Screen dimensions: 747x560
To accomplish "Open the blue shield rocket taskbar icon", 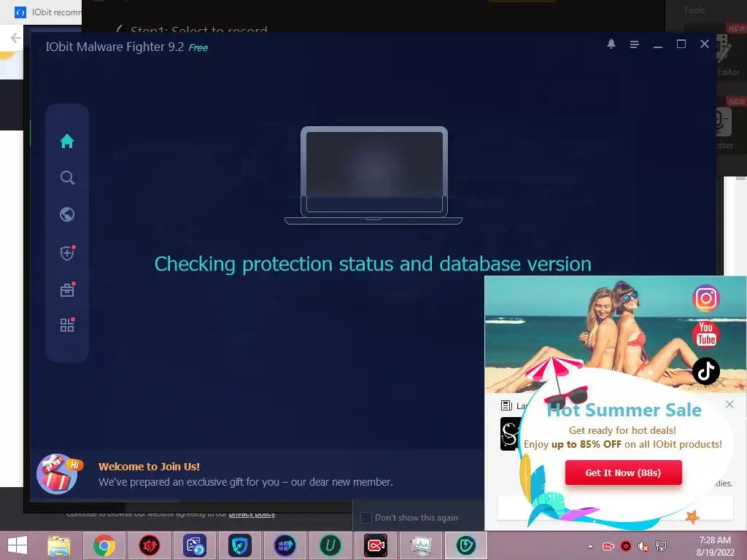I will 239,545.
